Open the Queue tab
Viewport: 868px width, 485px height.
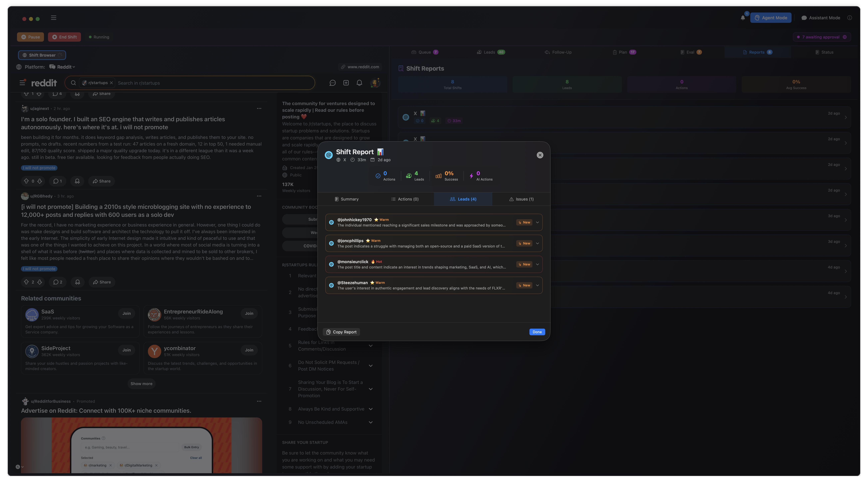[425, 52]
